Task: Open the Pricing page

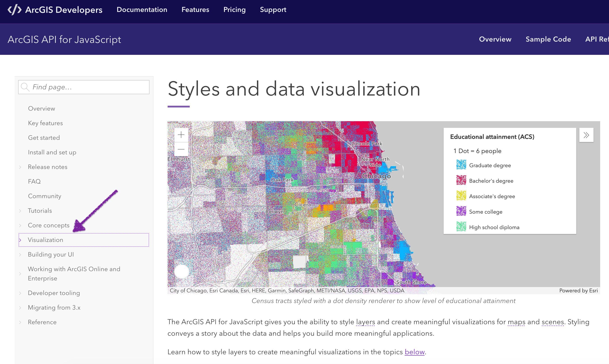Action: pyautogui.click(x=234, y=10)
